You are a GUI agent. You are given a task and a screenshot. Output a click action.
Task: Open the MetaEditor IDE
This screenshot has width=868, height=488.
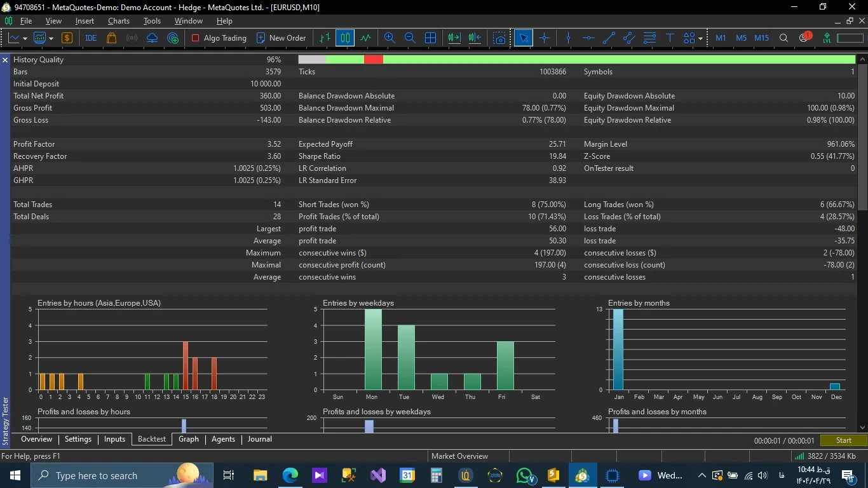click(x=91, y=38)
